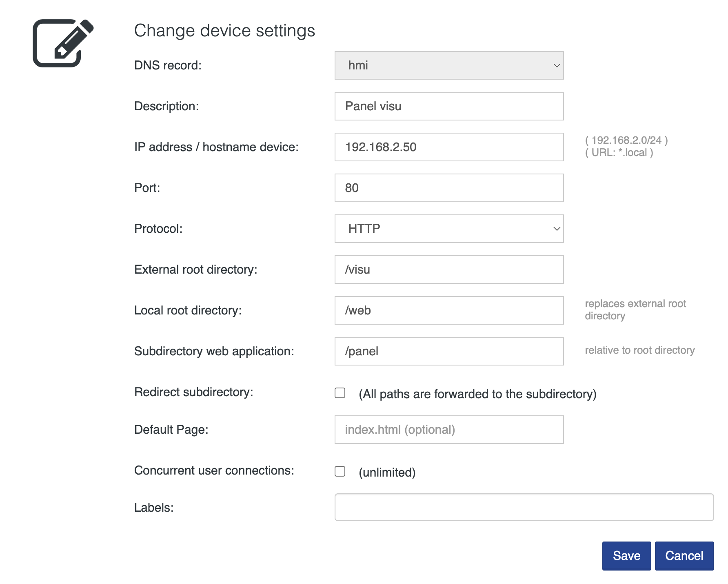728x584 pixels.
Task: Select the IP address field with 192.168.2.50
Action: click(x=449, y=147)
